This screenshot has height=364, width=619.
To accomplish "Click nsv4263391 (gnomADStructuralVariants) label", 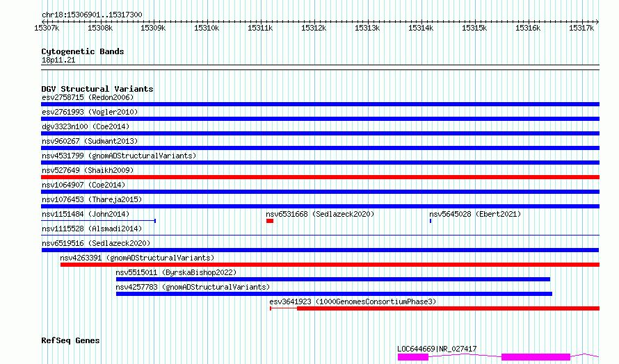I will (137, 258).
